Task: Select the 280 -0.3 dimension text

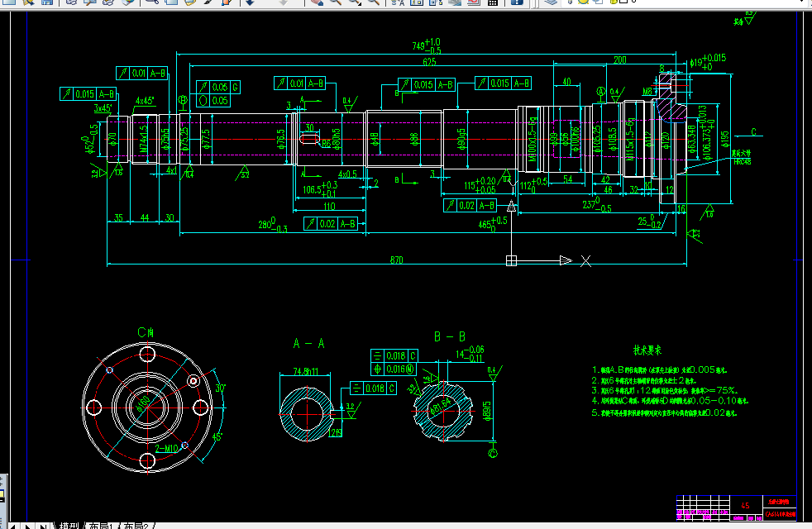Action: tap(273, 225)
